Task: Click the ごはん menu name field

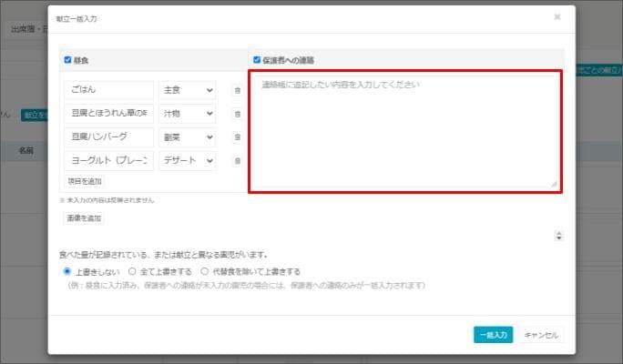Action: click(x=109, y=90)
